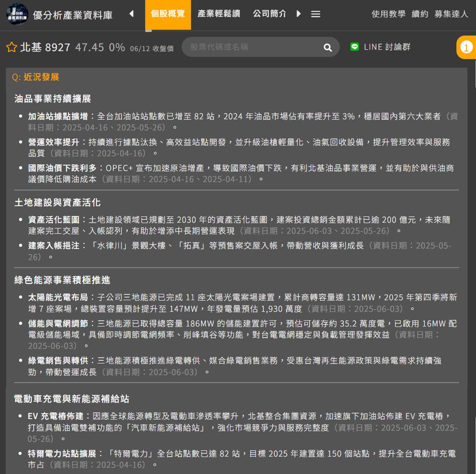Switch to the 公司簡介 tab
This screenshot has height=474, width=476.
tap(270, 14)
